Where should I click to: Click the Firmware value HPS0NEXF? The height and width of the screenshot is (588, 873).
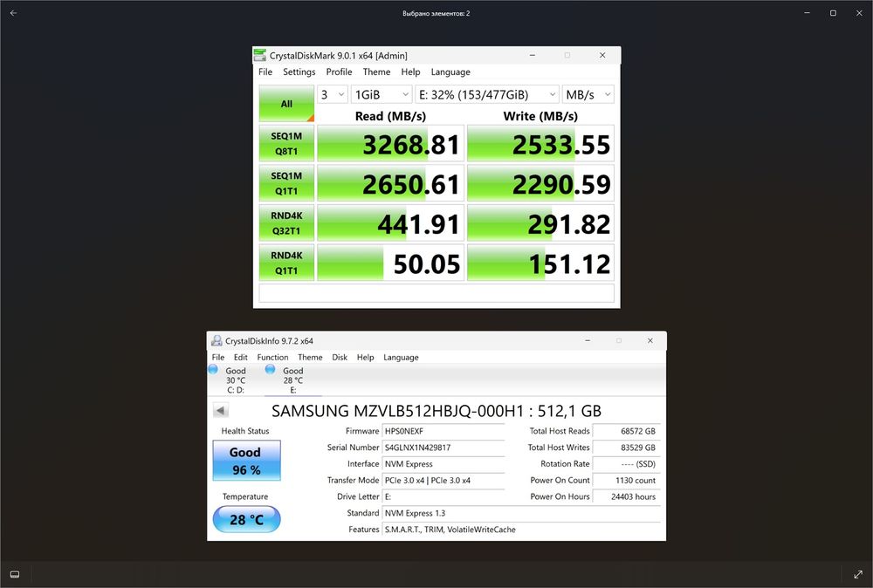point(443,431)
